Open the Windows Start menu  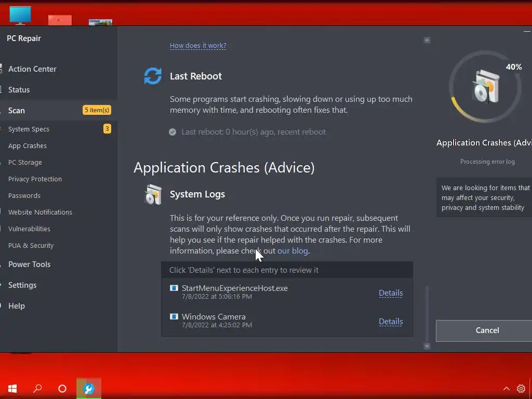[12, 388]
